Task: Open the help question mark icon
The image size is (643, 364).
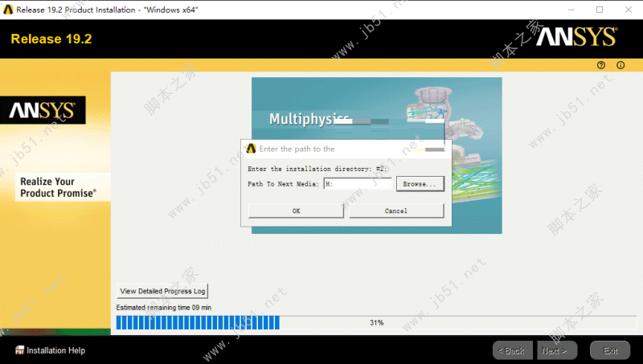Action: [x=600, y=65]
